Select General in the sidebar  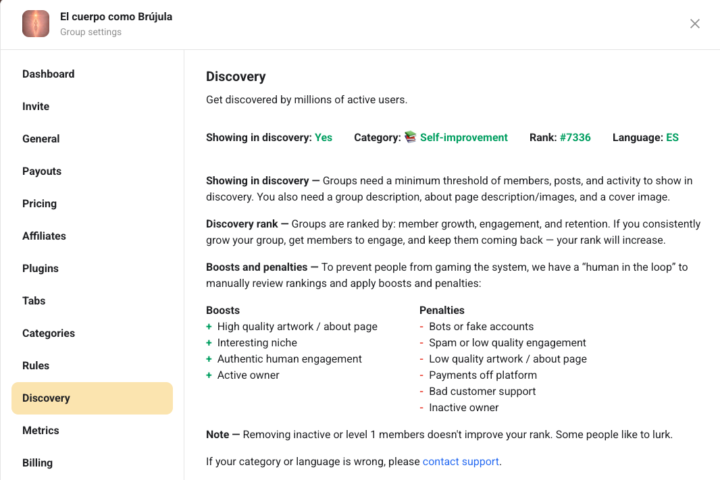41,139
